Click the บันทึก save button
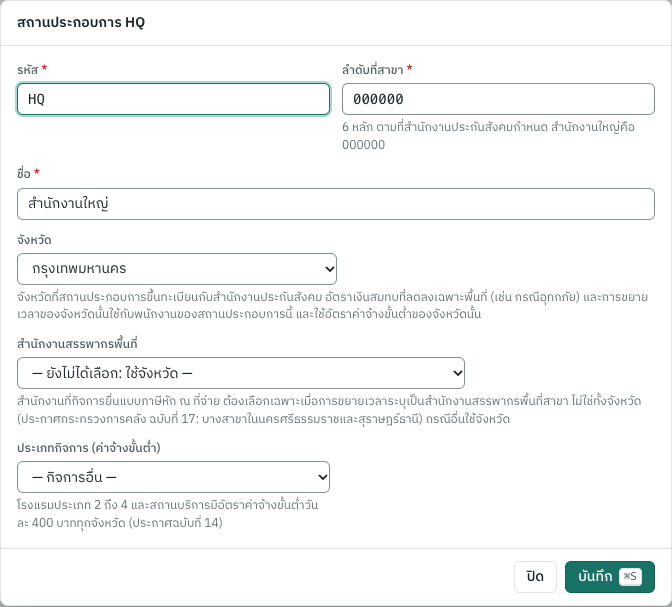Screen dimensions: 672x607 pos(609,577)
